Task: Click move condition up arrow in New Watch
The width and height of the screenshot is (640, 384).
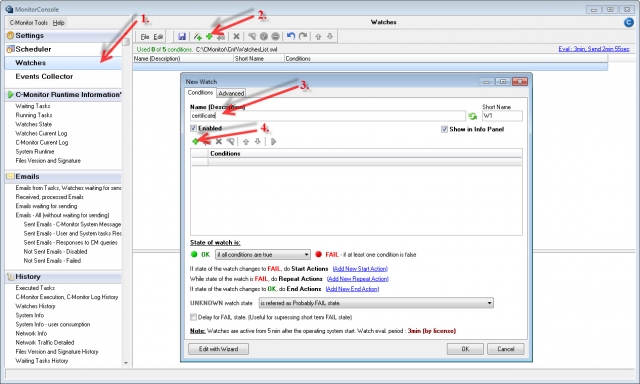Action: click(x=246, y=141)
